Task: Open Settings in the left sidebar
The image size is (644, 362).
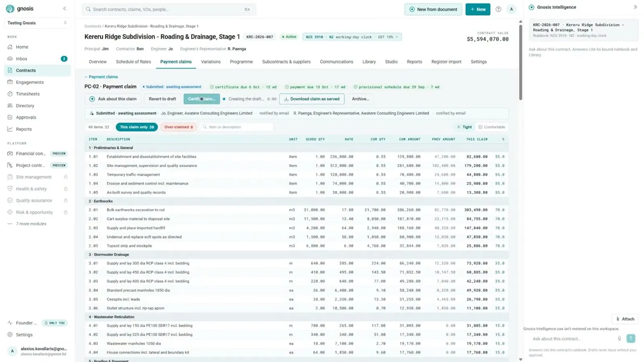Action: tap(37, 335)
